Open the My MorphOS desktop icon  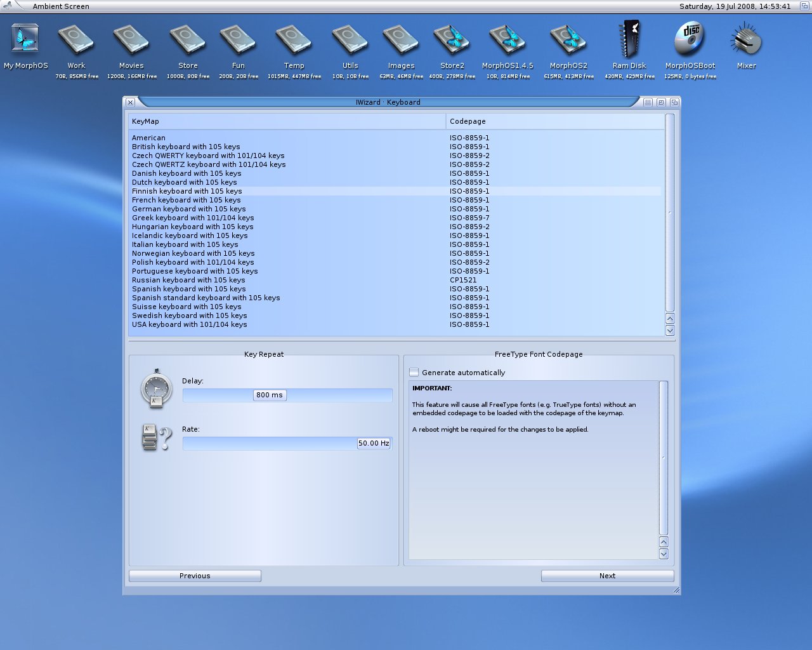[25, 39]
